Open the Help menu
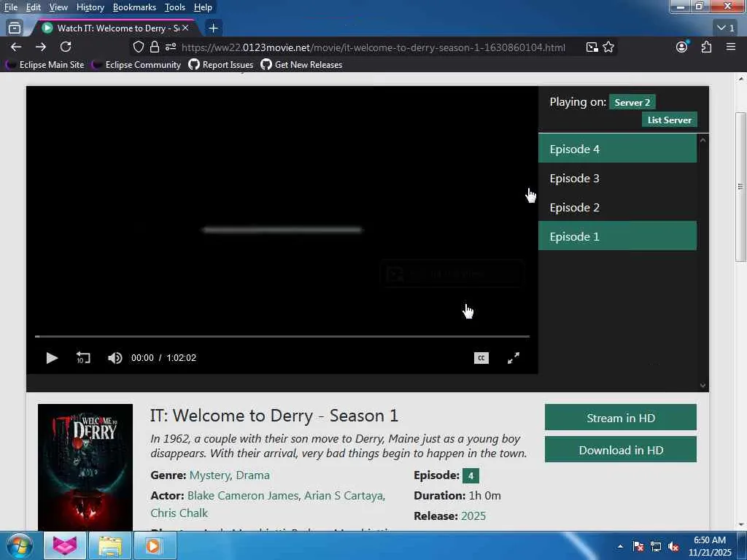The height and width of the screenshot is (560, 747). pos(203,7)
